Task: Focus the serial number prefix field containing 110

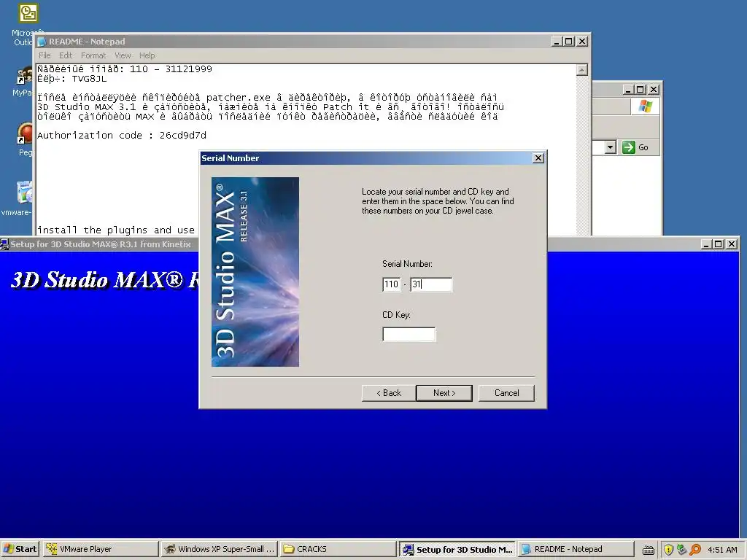Action: 392,284
